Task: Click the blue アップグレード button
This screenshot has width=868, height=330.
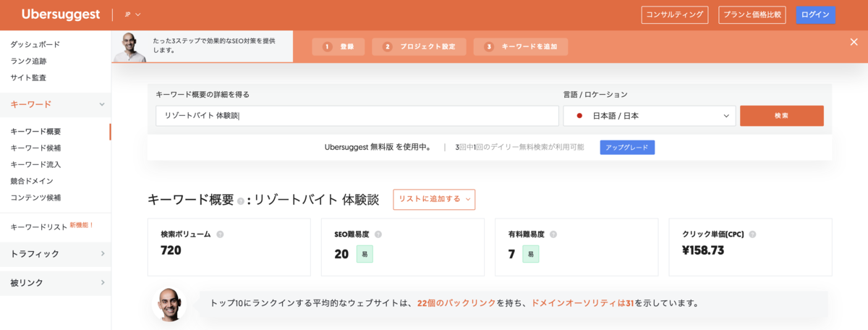Action: [x=627, y=147]
